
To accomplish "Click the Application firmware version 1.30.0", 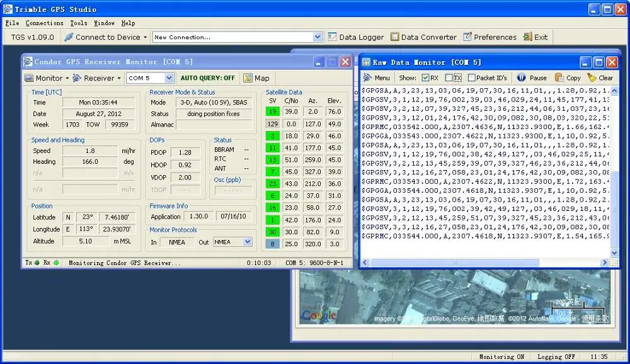I will (198, 216).
